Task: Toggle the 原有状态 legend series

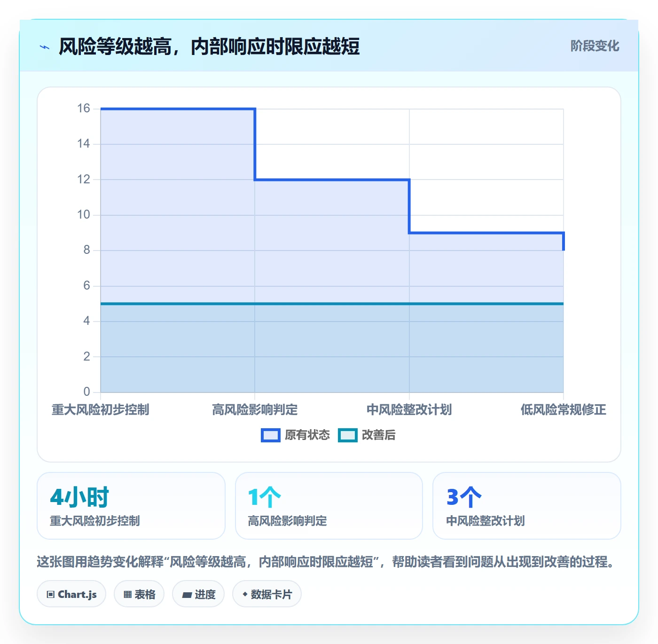Action: pyautogui.click(x=296, y=435)
